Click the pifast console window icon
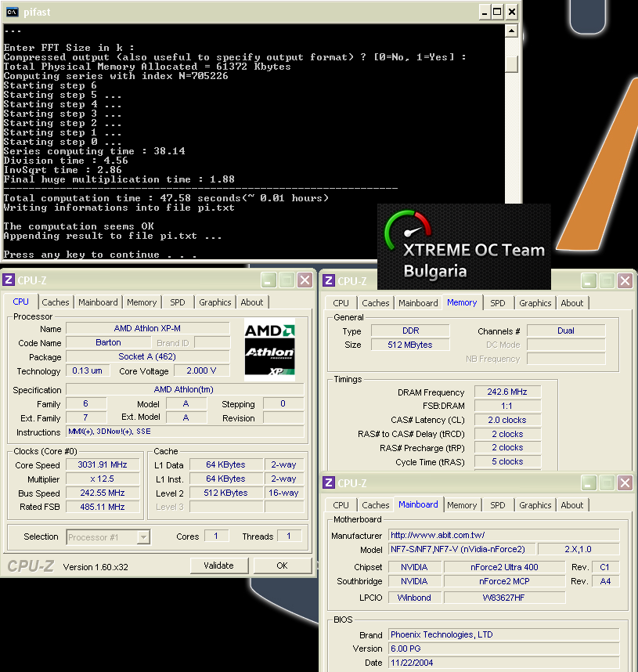The width and height of the screenshot is (638, 672). pyautogui.click(x=12, y=12)
